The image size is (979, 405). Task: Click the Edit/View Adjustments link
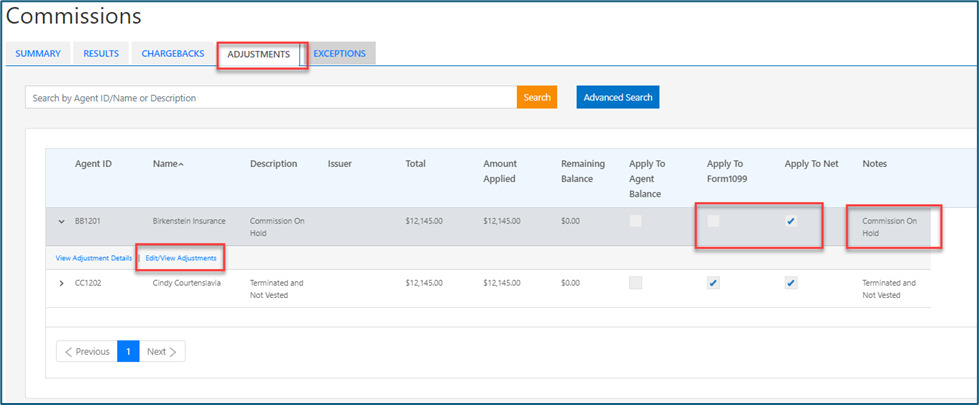click(x=181, y=258)
